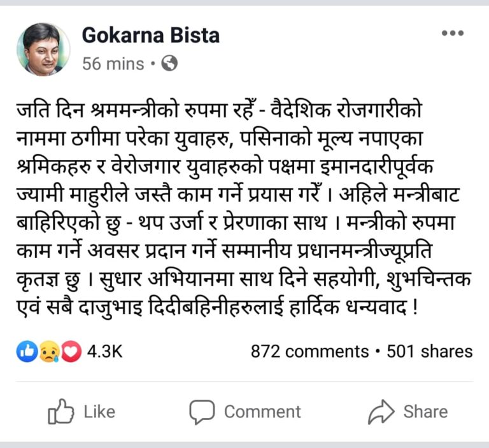Click the arrow Share icon
This screenshot has width=489, height=448.
(381, 412)
